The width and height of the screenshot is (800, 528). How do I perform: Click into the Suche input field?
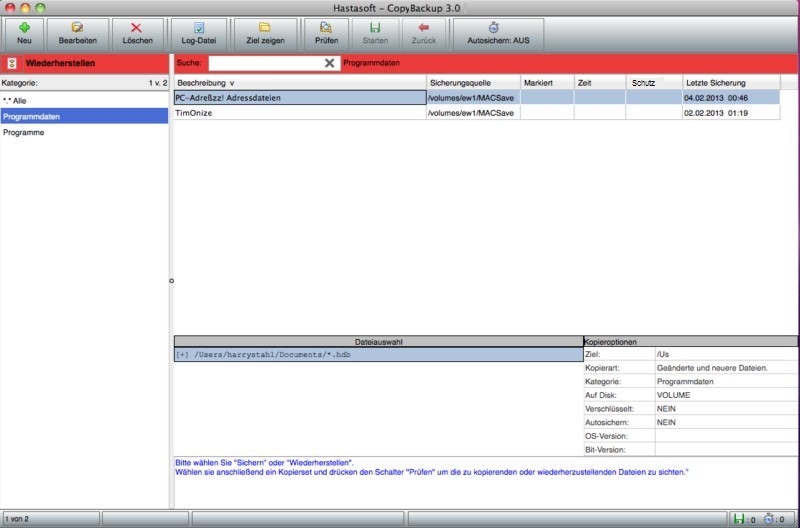pyautogui.click(x=265, y=62)
